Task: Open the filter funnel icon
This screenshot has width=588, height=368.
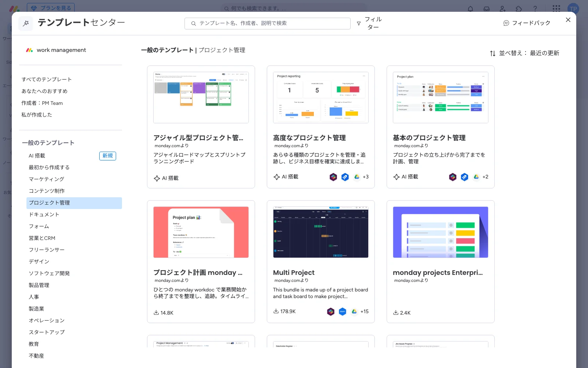Action: click(359, 24)
